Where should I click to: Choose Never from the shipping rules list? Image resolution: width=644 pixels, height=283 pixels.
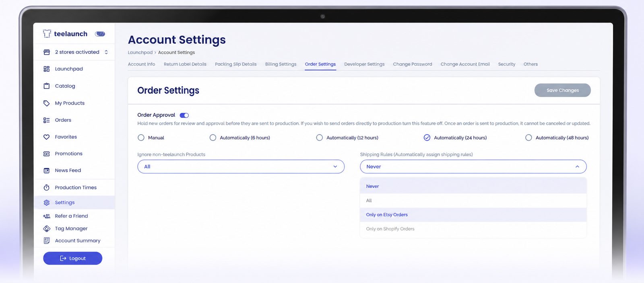pos(473,187)
